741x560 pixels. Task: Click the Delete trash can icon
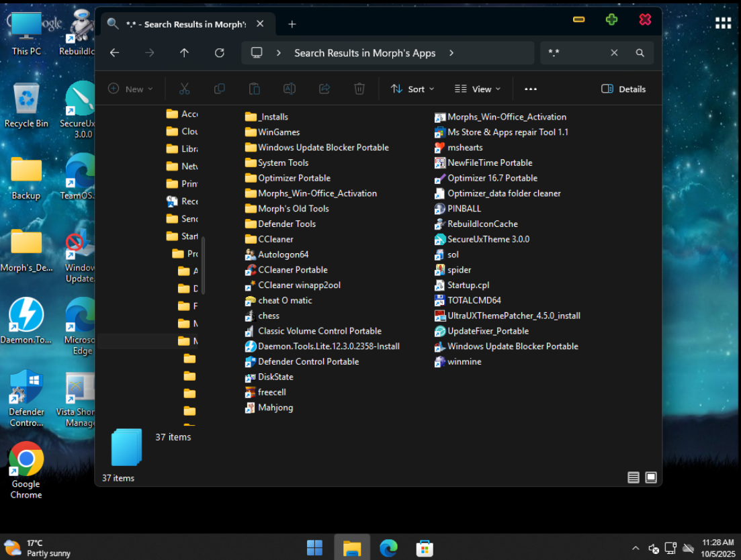pyautogui.click(x=359, y=89)
